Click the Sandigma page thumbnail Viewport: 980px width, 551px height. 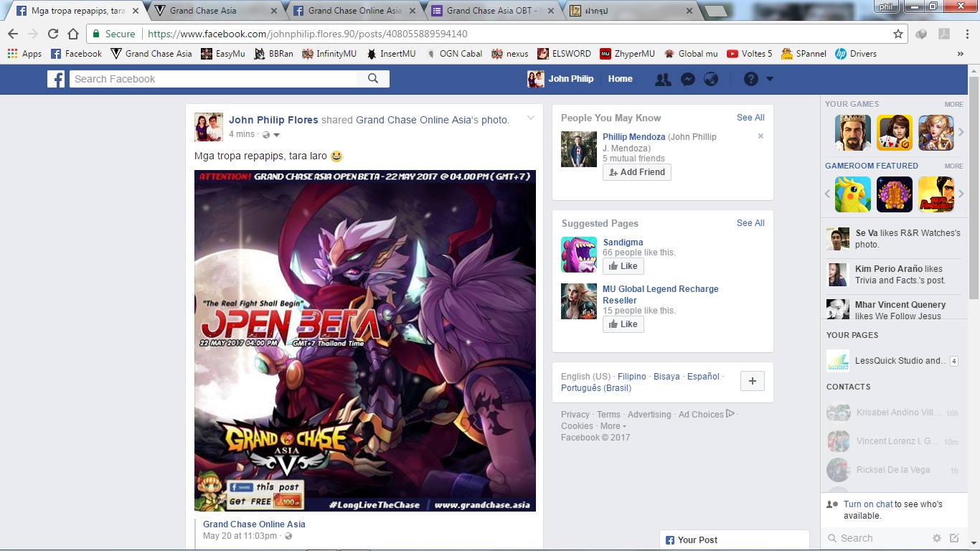click(579, 255)
